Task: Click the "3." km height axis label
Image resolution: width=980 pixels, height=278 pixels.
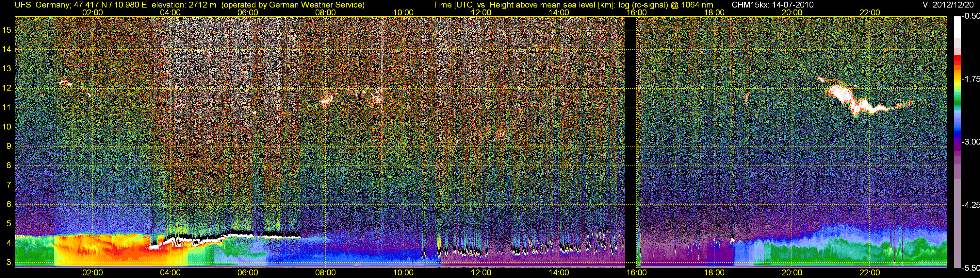Action: (9, 262)
